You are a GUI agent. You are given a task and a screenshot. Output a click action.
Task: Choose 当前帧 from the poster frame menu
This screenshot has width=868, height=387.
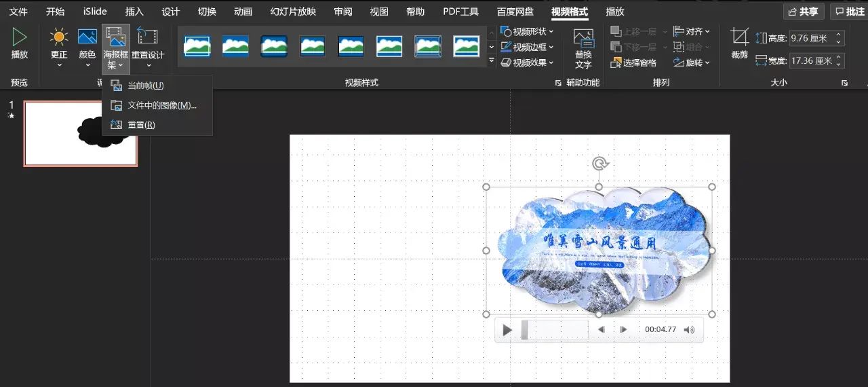click(145, 86)
